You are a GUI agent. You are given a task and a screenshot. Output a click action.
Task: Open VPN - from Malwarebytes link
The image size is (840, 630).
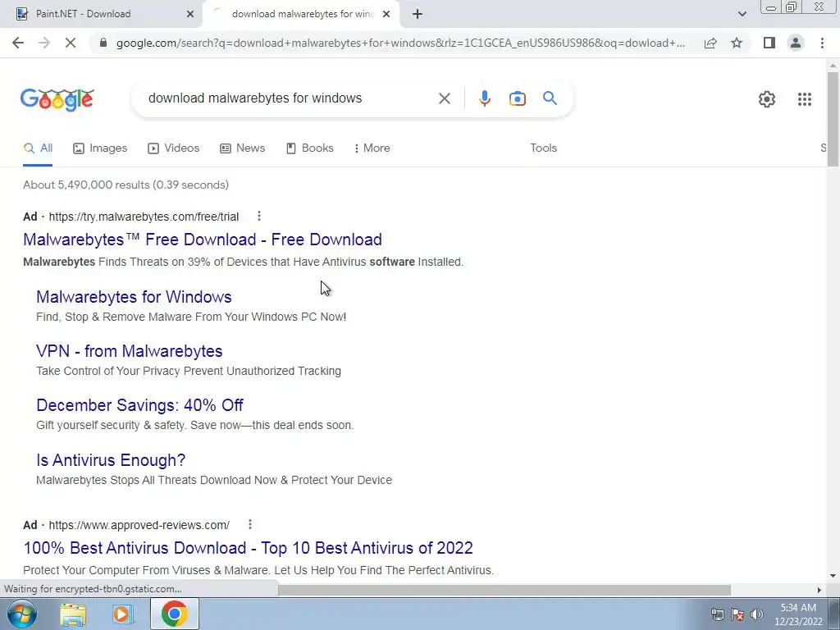(x=129, y=351)
